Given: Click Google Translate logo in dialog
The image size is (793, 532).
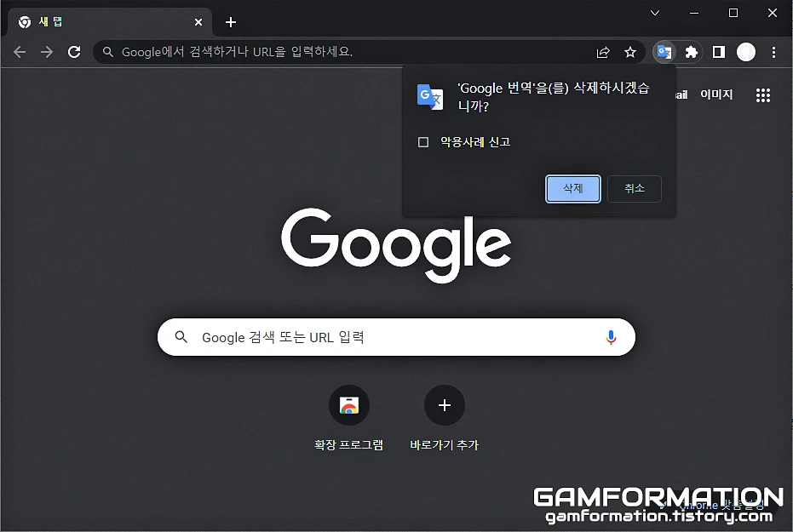Looking at the screenshot, I should pos(430,96).
